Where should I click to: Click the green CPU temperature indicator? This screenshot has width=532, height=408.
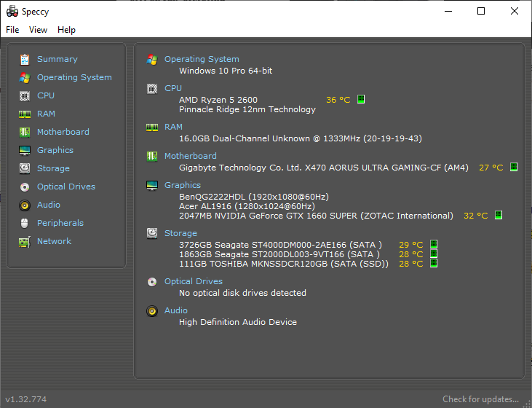tap(361, 100)
